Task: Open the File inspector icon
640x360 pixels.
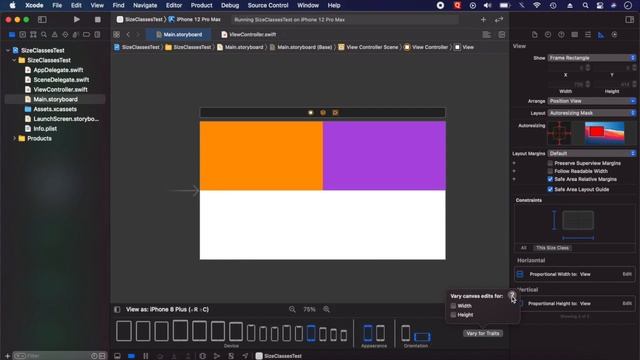Action: pos(535,35)
